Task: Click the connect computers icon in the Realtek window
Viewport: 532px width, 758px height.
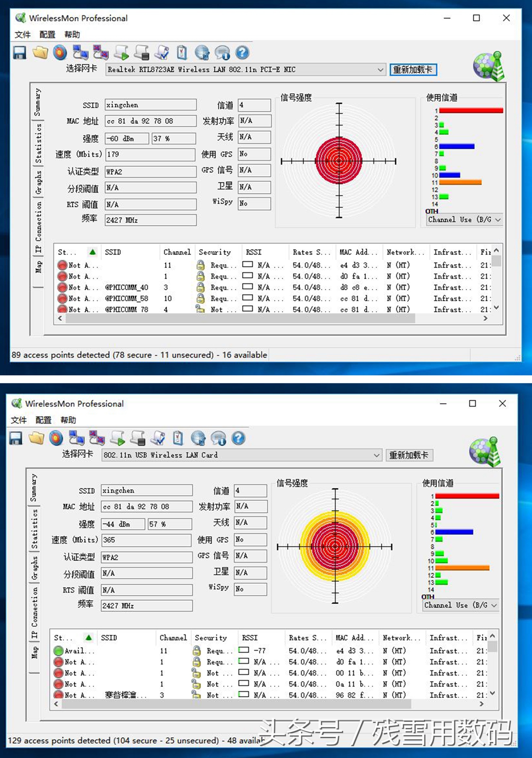Action: click(80, 53)
